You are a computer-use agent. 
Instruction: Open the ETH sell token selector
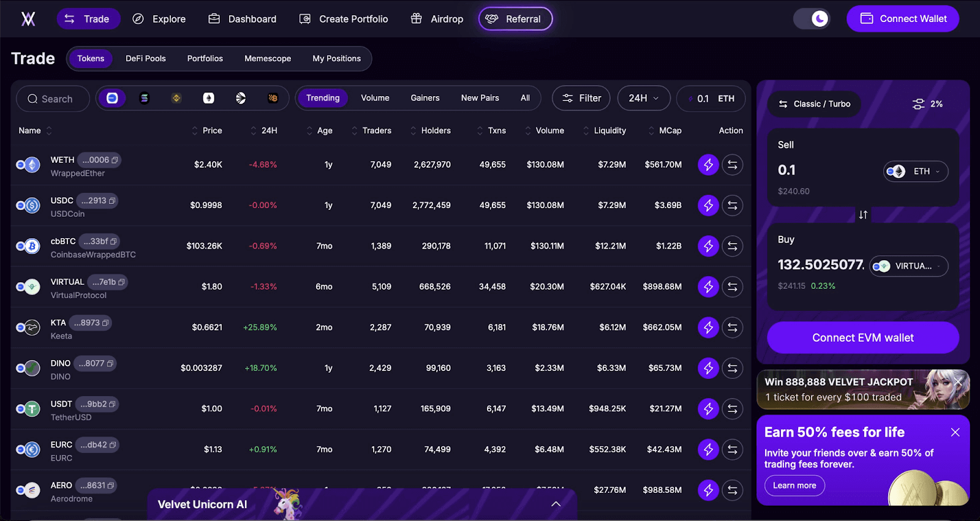pos(916,171)
